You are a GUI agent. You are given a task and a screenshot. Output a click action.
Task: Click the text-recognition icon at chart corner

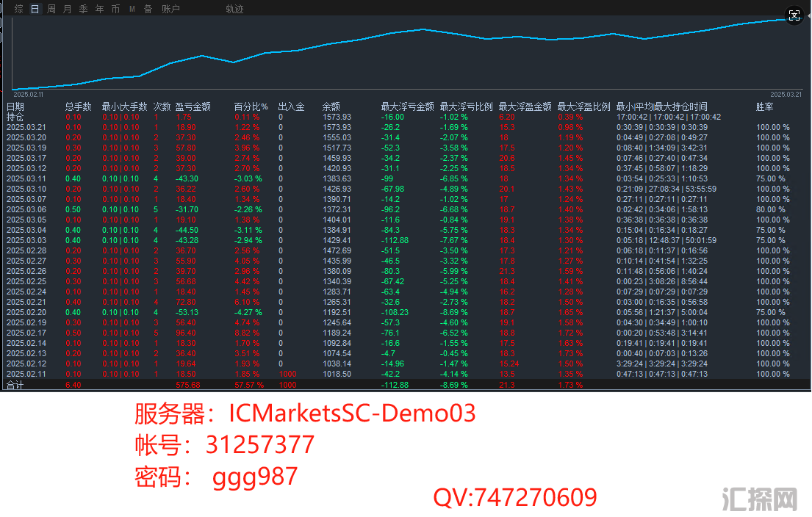click(x=794, y=16)
